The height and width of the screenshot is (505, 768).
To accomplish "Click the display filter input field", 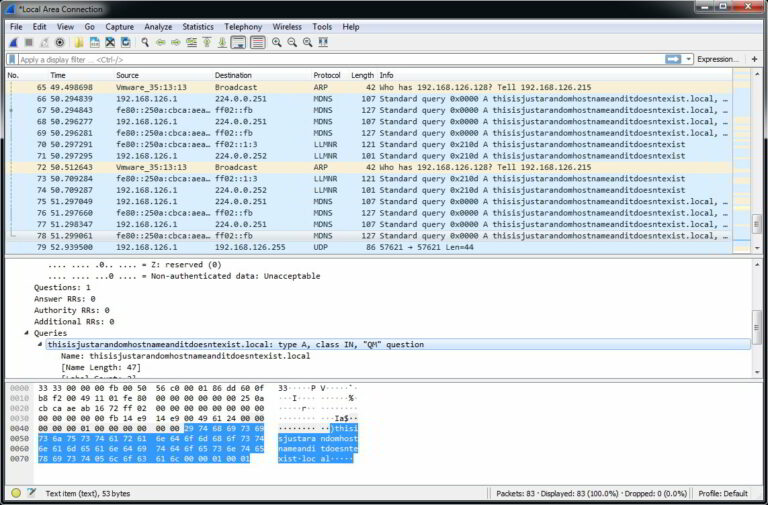I will 340,59.
